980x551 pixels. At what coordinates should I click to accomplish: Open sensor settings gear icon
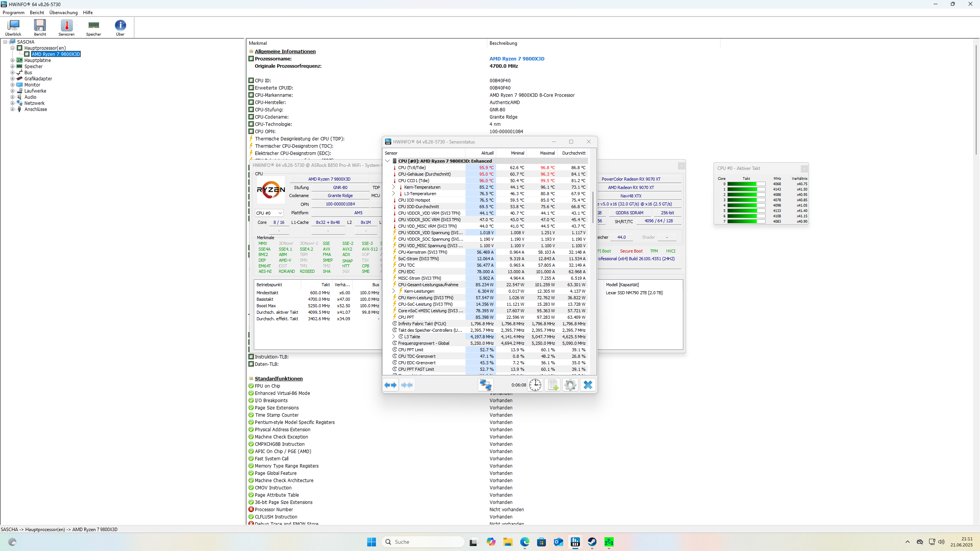(x=570, y=385)
